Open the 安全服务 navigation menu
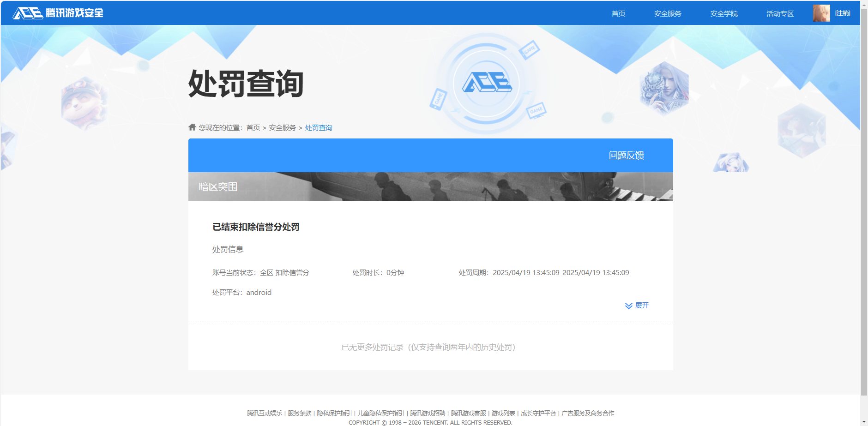The width and height of the screenshot is (868, 426). (x=667, y=13)
